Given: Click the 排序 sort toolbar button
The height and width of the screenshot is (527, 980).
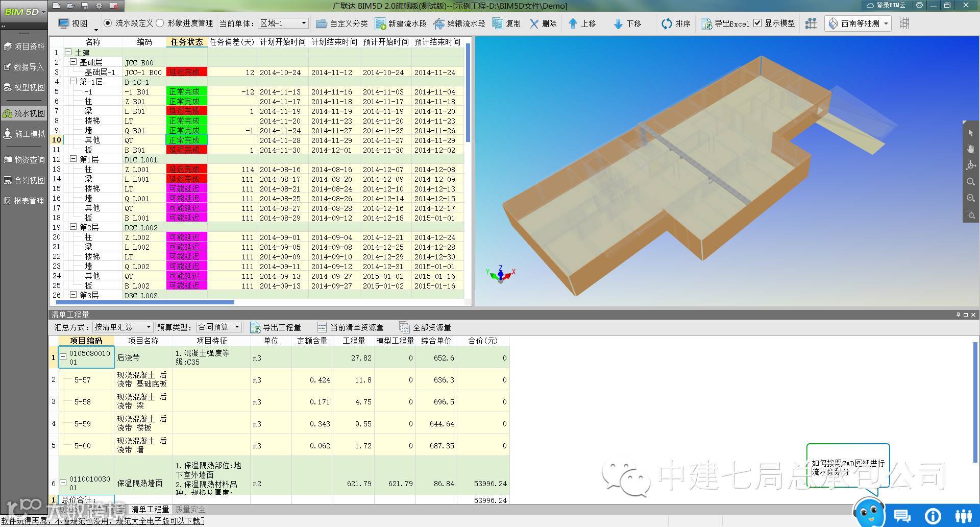Looking at the screenshot, I should (676, 23).
